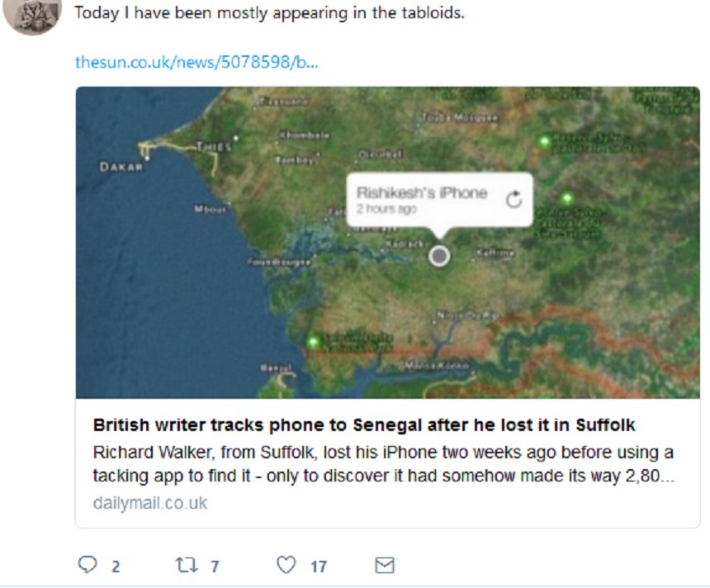Click the tweet text "Today I have been mostly appearing"
Screen dimensions: 710x588
(x=269, y=14)
